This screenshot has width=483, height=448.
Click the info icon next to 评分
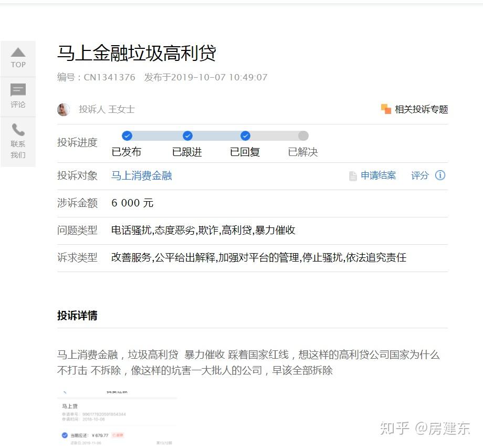coord(440,175)
